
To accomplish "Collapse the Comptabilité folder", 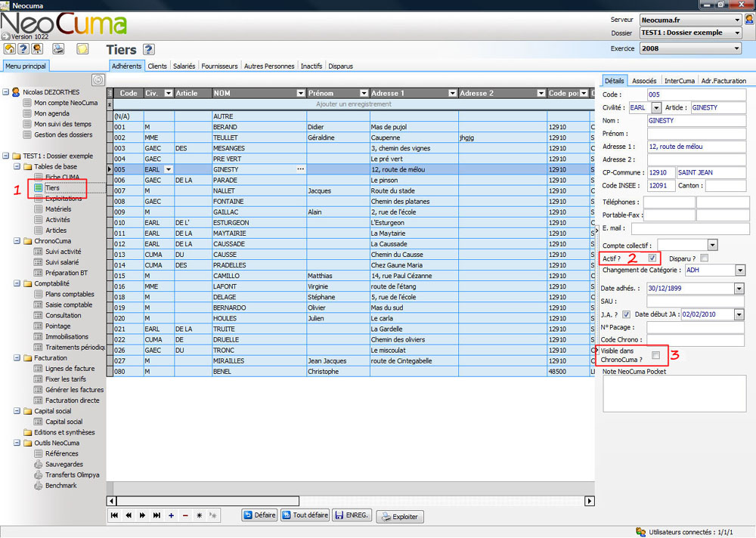I will (x=17, y=283).
